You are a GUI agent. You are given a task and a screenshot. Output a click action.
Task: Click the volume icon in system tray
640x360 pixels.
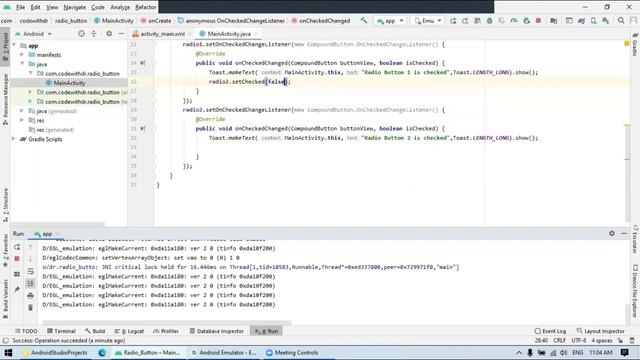click(563, 352)
